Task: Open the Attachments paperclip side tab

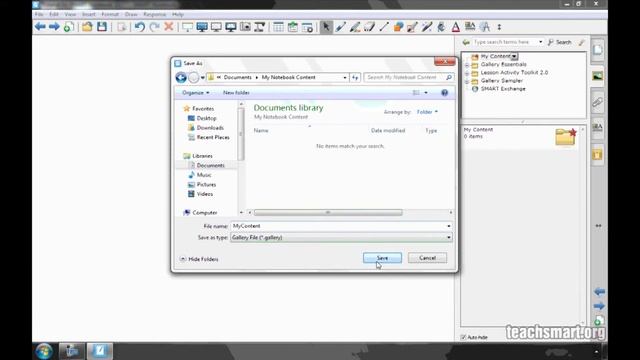Action: (598, 102)
